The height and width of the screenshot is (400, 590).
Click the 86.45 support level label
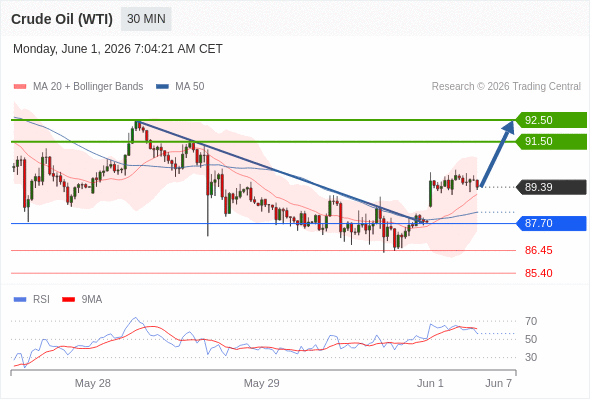point(538,250)
